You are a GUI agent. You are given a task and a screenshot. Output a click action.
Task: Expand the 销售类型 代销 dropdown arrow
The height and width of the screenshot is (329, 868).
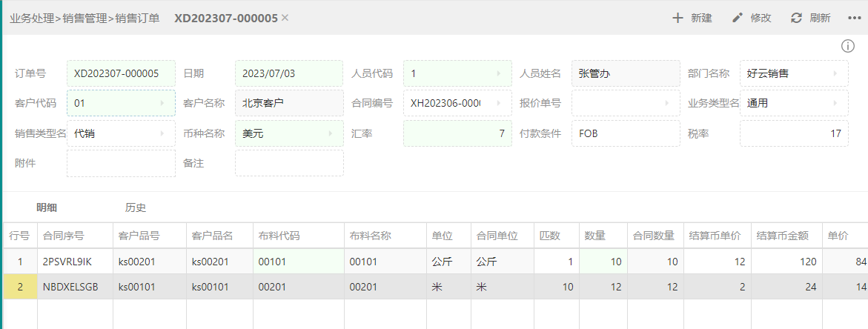(x=162, y=133)
